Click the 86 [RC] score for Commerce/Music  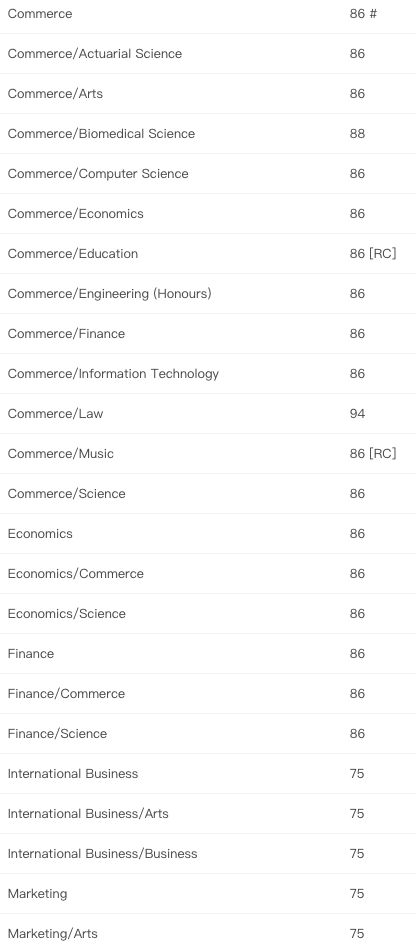pos(373,454)
